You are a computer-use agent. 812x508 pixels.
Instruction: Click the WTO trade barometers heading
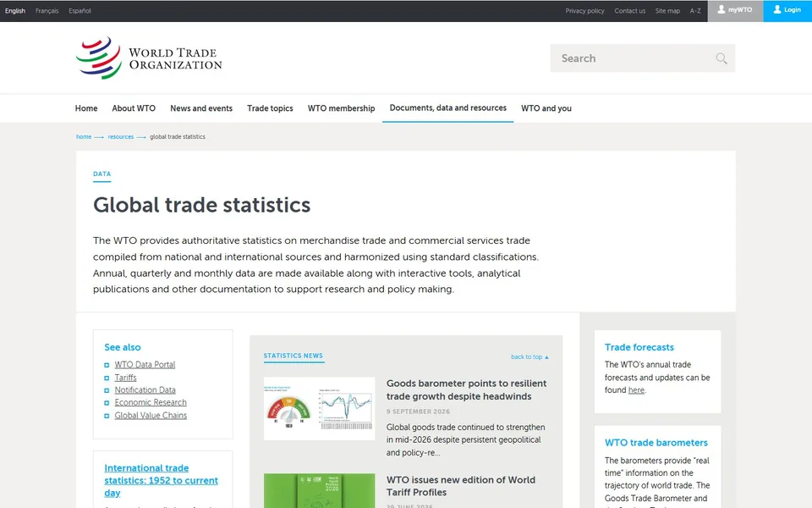tap(656, 443)
